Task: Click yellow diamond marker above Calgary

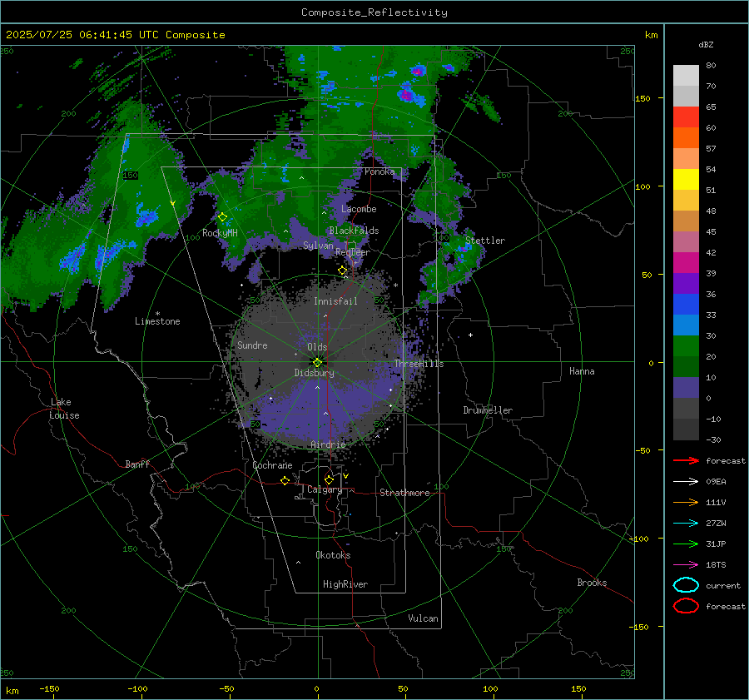Action: coord(329,479)
